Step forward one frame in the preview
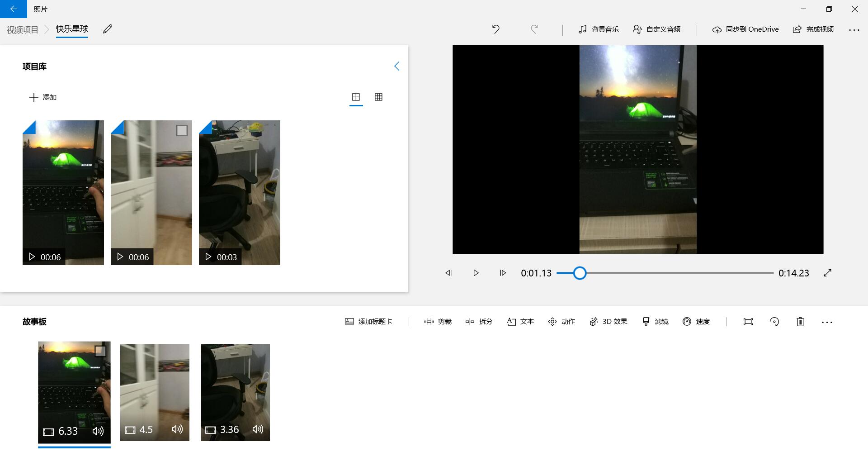 click(x=503, y=273)
